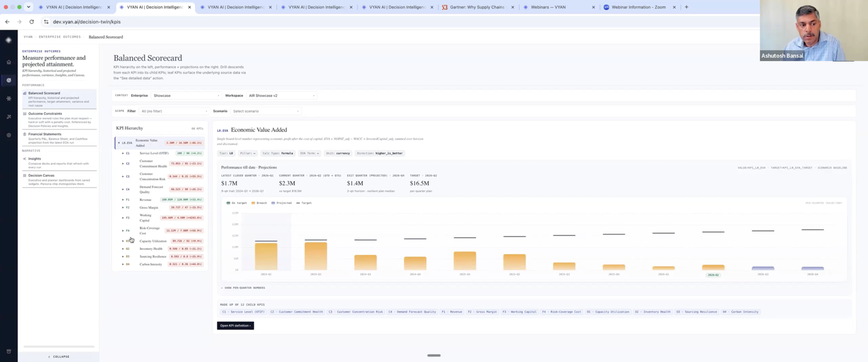The image size is (868, 362).
Task: Click the VYAN breadcrumb link
Action: (28, 37)
